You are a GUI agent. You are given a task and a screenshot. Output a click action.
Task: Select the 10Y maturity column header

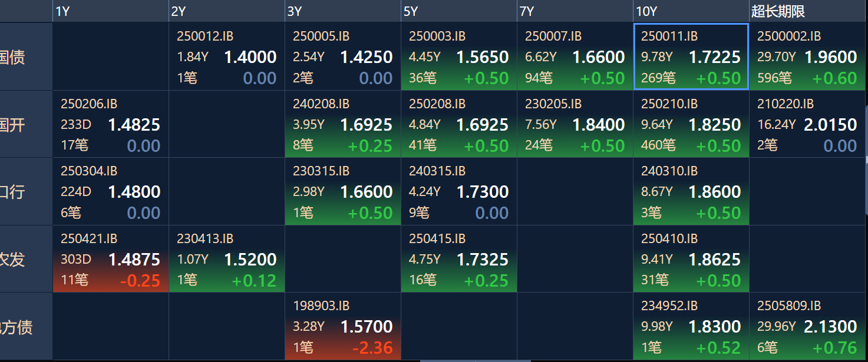pos(691,11)
